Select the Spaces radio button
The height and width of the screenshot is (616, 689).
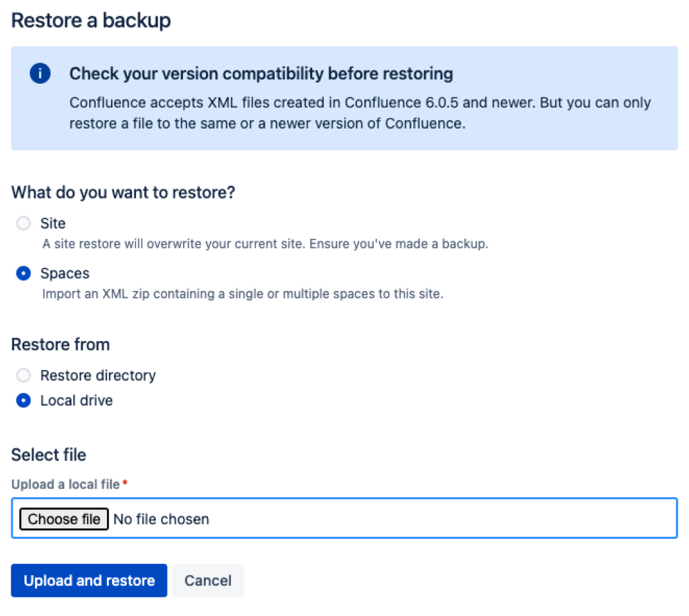tap(24, 273)
